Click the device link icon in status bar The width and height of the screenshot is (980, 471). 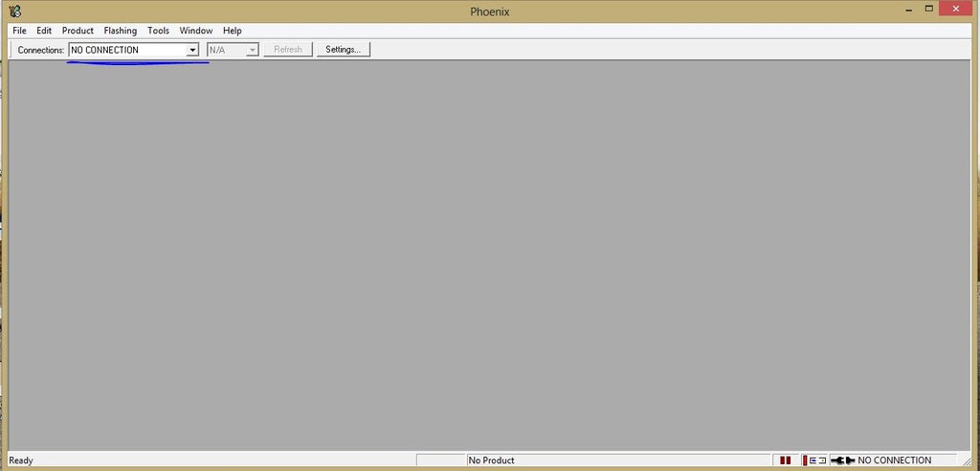[x=816, y=460]
